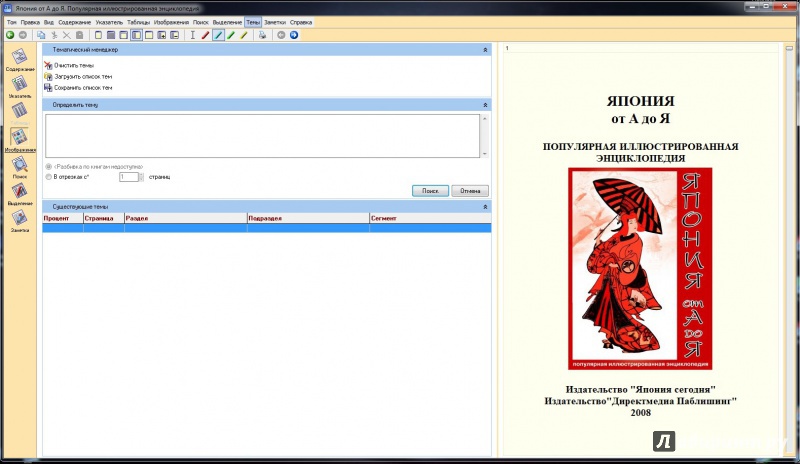Open the Вид menu
The image size is (800, 464).
(x=48, y=22)
